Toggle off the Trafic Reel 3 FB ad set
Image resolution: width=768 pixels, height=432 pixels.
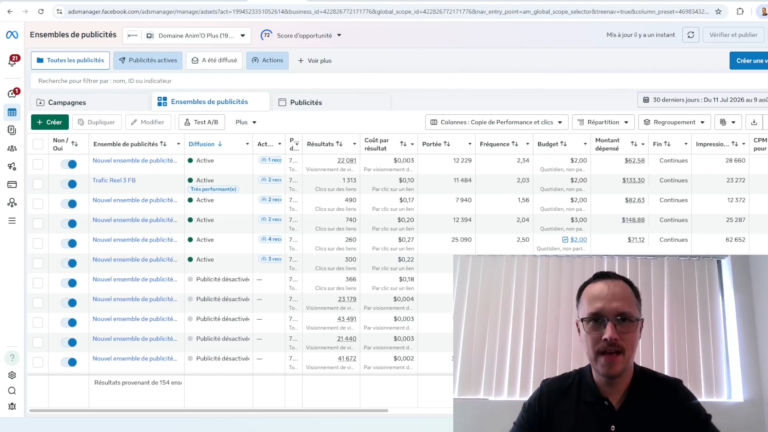click(69, 184)
